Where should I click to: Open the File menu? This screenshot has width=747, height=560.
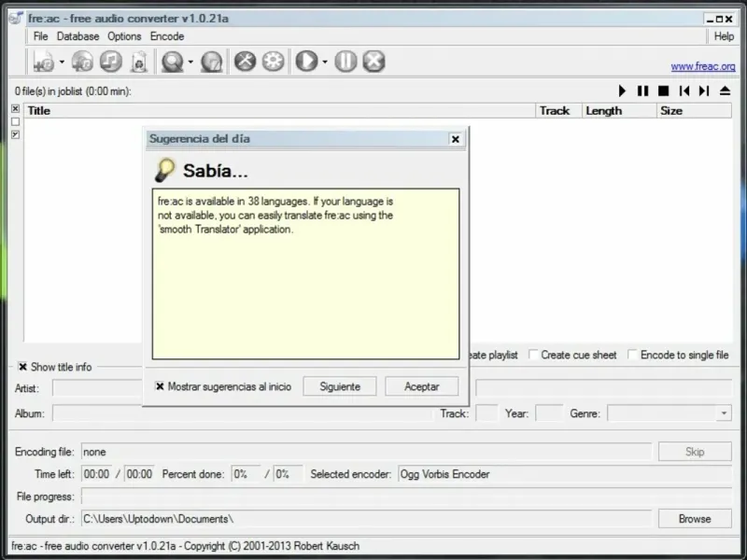40,36
